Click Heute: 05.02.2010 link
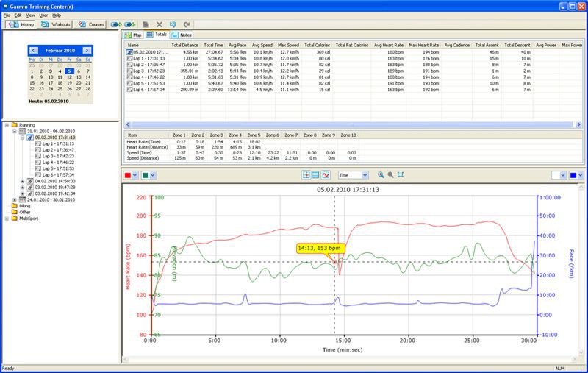This screenshot has width=588, height=373. pyautogui.click(x=49, y=102)
